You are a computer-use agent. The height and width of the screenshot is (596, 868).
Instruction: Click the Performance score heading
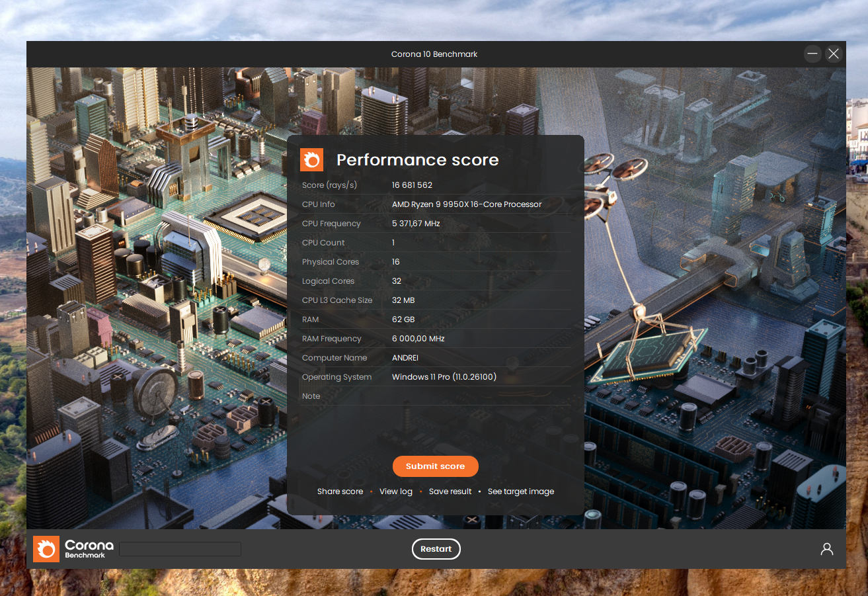point(417,160)
